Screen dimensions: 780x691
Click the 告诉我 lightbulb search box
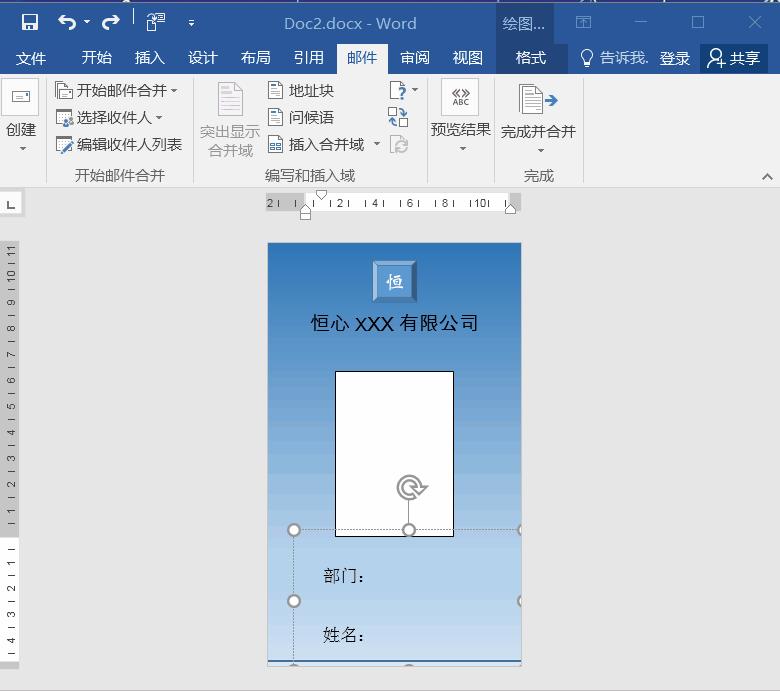[614, 58]
